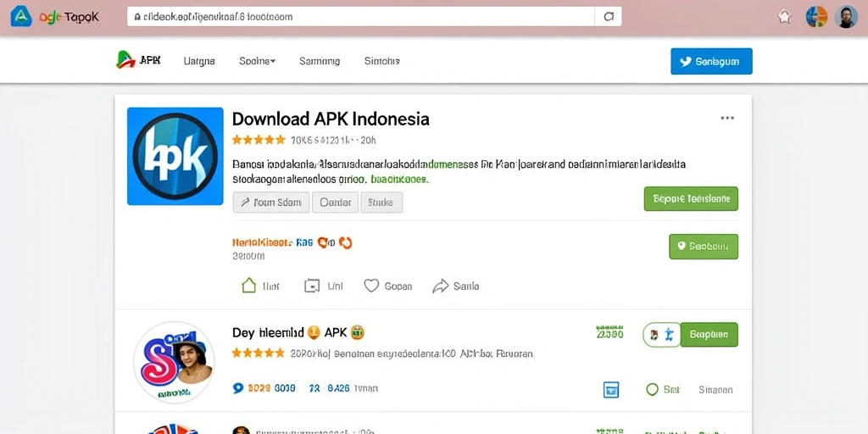Screen dimensions: 868x434
Task: Click the blue 6A26 stat text
Action: 338,388
